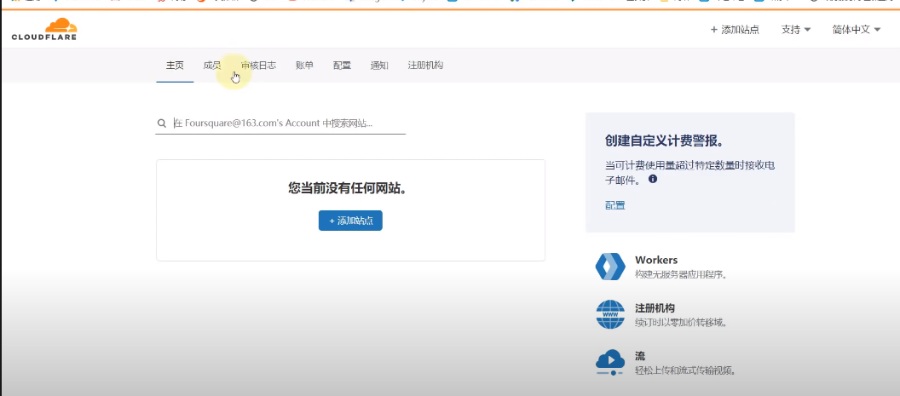Click the 流 cloud play icon

pyautogui.click(x=610, y=362)
